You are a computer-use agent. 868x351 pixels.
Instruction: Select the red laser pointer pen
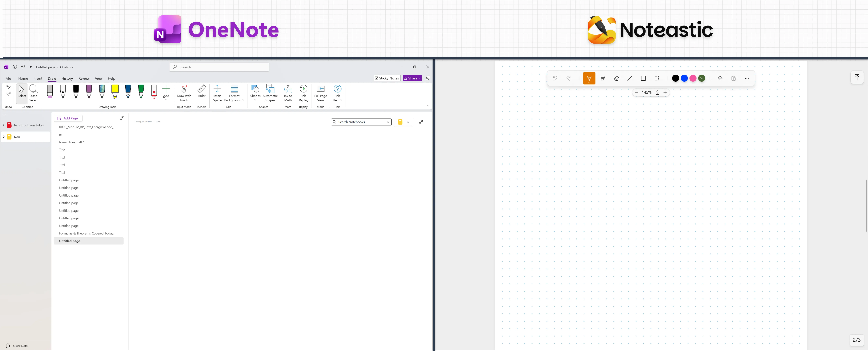154,91
